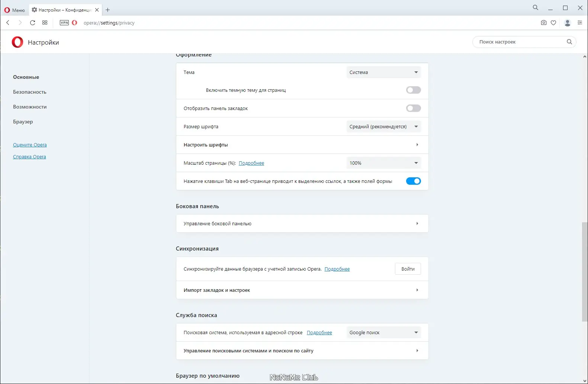The height and width of the screenshot is (384, 588).
Task: Click the search tabs magnifier icon
Action: click(x=536, y=7)
